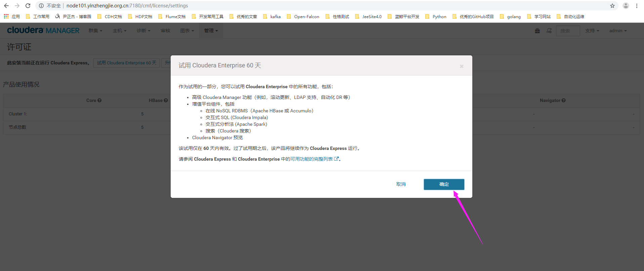This screenshot has height=271, width=644.
Task: Open 可用功能的完整列表 link
Action: [314, 159]
